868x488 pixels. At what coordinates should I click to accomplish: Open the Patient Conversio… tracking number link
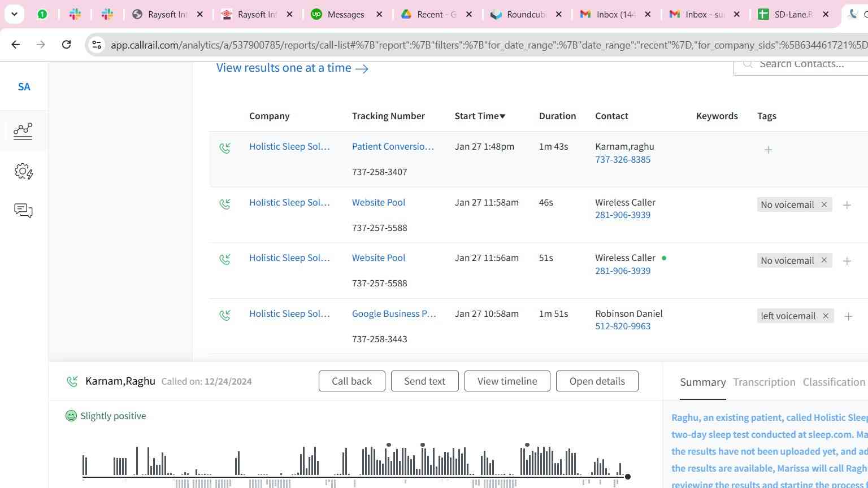click(x=393, y=146)
